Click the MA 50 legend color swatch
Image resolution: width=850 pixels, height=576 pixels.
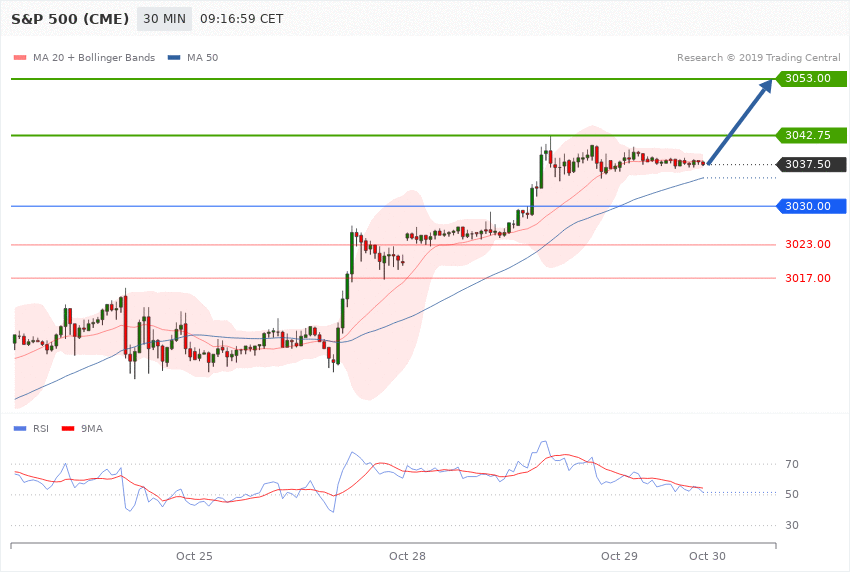pos(174,57)
